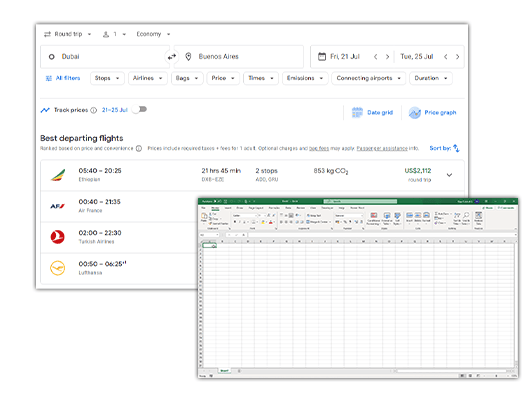Click the Excel red font color icon
528x395 pixels.
(x=270, y=222)
